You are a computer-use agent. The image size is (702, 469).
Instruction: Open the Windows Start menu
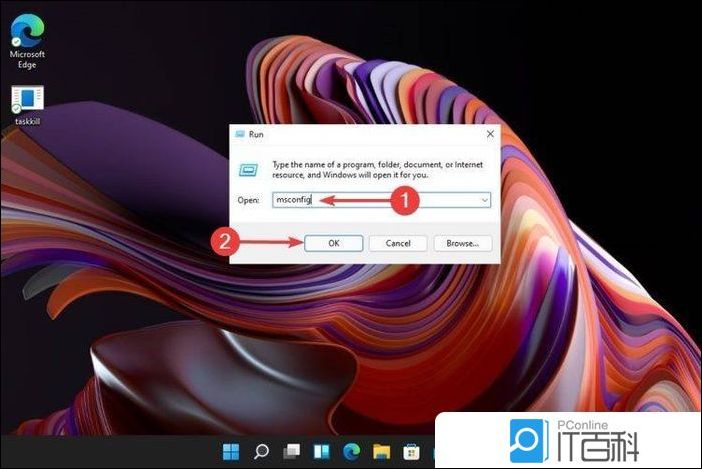(x=231, y=452)
